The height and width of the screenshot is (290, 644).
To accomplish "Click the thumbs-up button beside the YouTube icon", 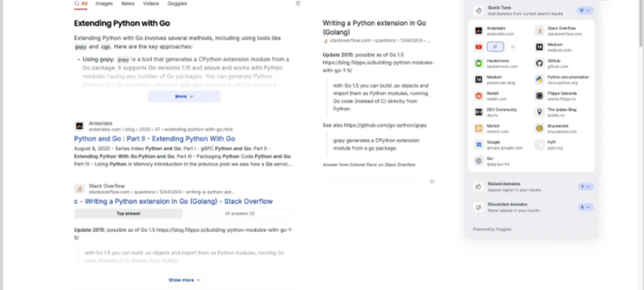I will (495, 47).
